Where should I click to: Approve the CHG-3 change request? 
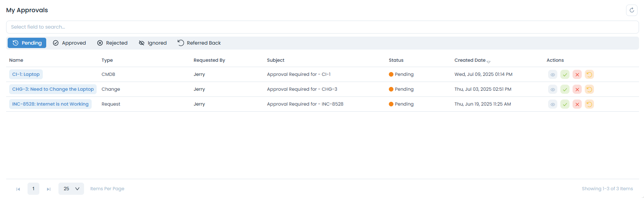click(565, 90)
